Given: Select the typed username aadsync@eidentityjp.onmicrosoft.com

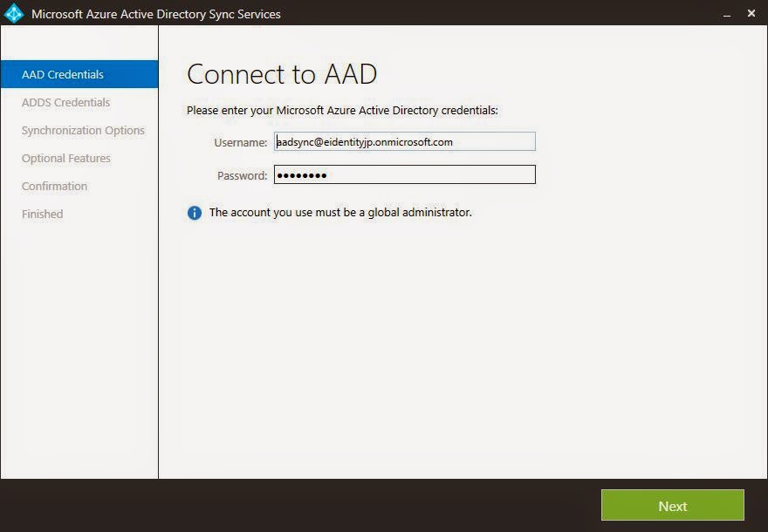Looking at the screenshot, I should [367, 141].
